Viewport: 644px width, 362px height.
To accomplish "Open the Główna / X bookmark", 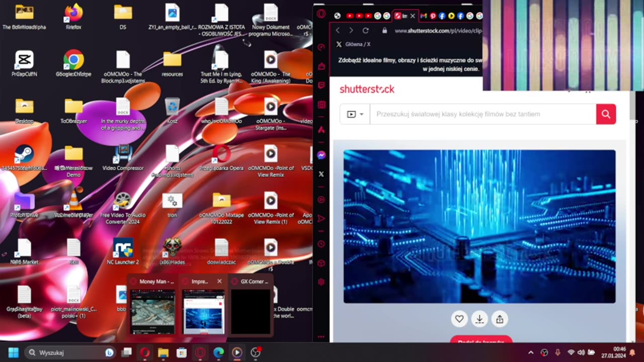I will click(x=353, y=44).
